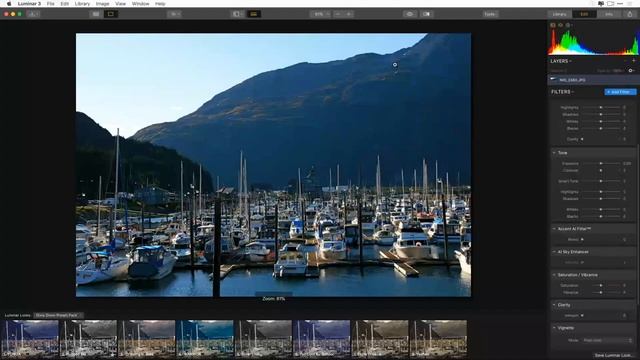Adjust the Smart Tone slider

pos(601,181)
